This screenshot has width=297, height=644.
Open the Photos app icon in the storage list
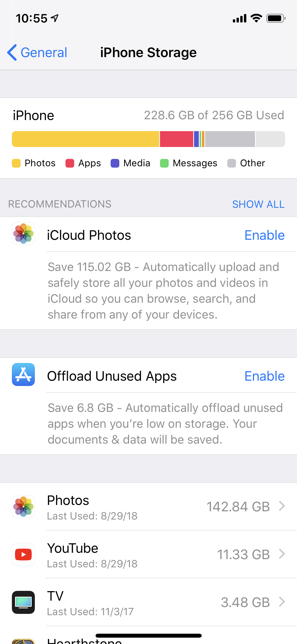point(23,507)
